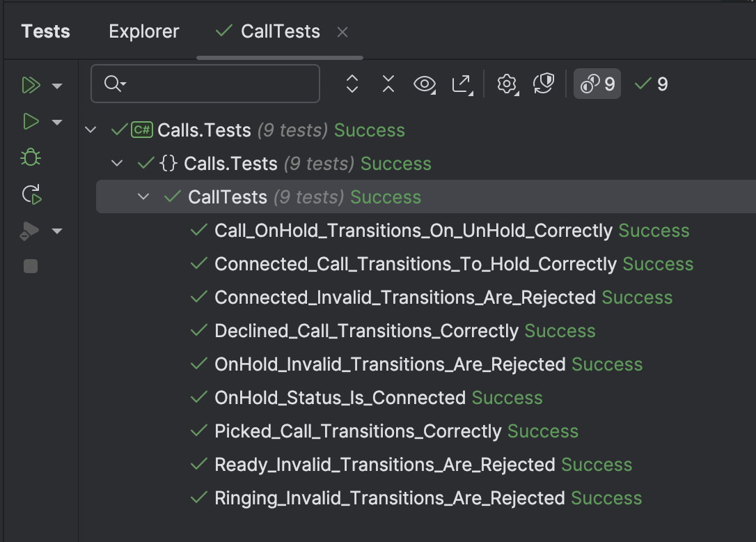The image size is (756, 542).
Task: Switch to the Tests tab
Action: click(x=45, y=31)
